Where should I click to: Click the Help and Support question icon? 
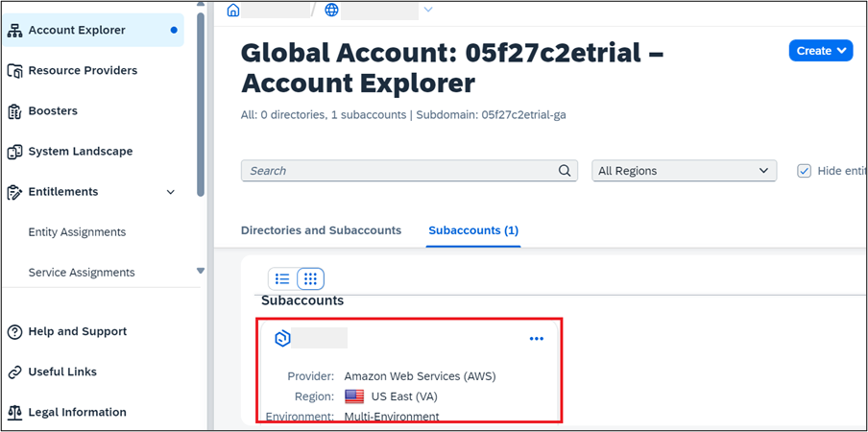(x=14, y=332)
